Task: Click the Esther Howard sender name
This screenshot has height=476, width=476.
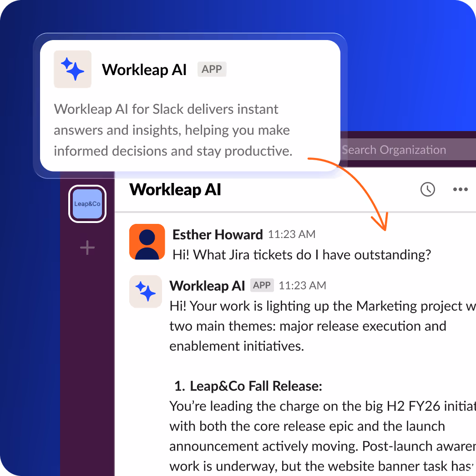Action: [x=218, y=235]
